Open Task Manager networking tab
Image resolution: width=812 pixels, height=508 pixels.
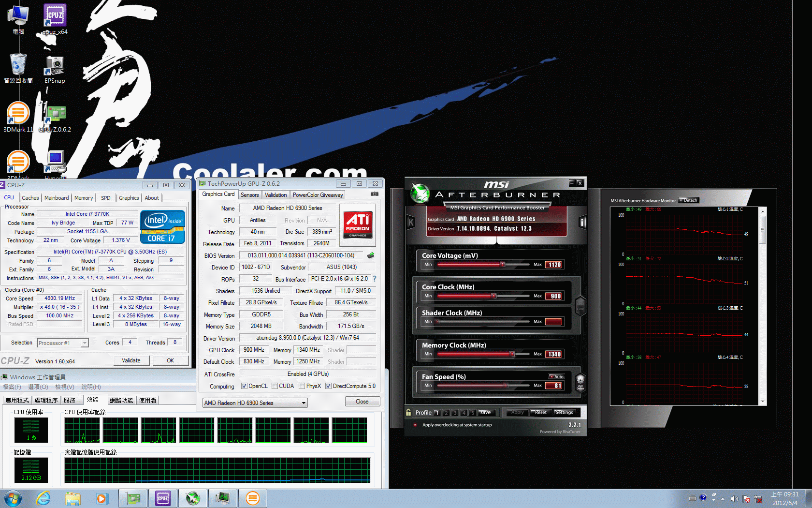(x=121, y=400)
